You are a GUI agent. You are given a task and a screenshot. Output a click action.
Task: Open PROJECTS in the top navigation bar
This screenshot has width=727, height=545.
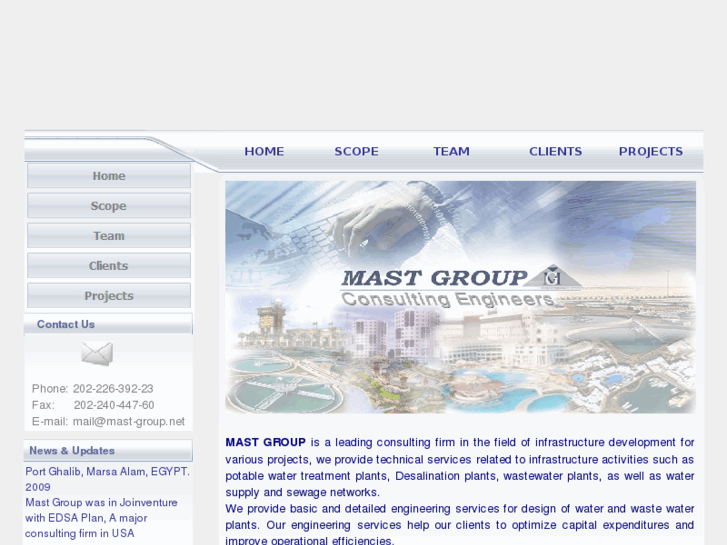pos(651,152)
